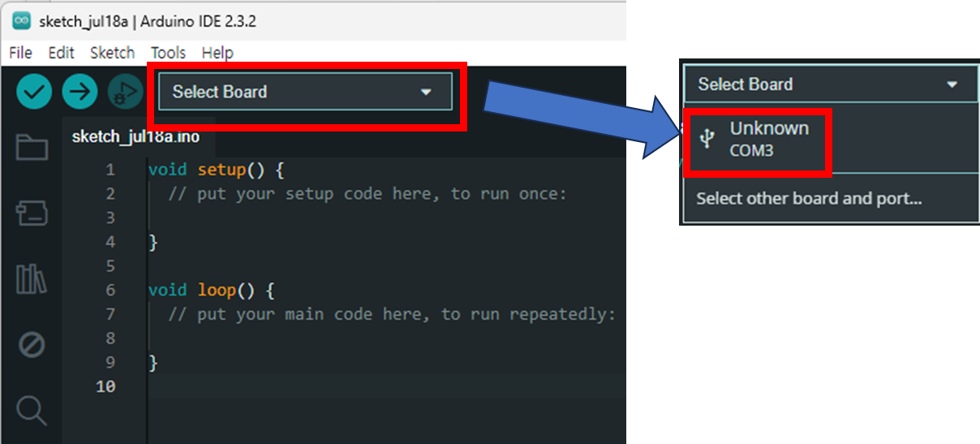The image size is (980, 444).
Task: Click the Upload arrow button
Action: 80,92
